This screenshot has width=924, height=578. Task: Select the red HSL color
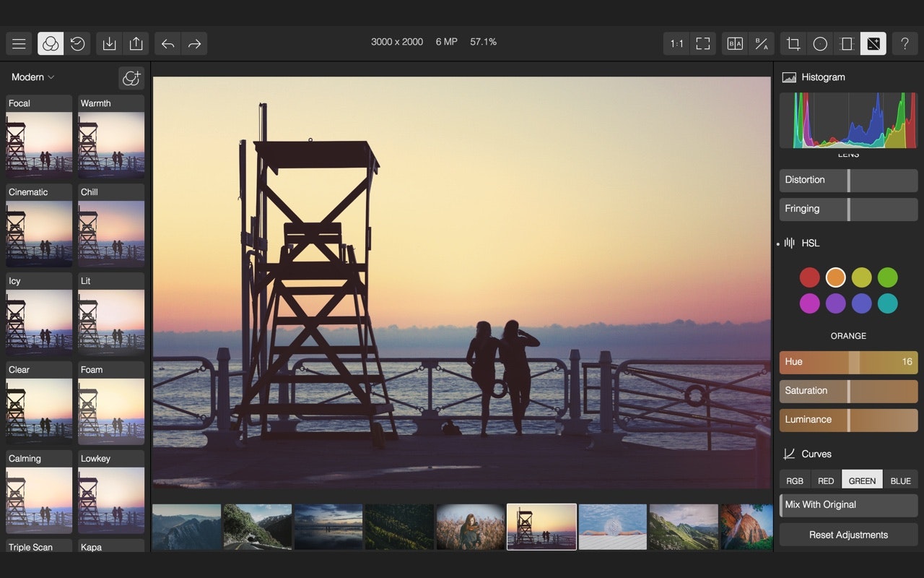tap(810, 277)
